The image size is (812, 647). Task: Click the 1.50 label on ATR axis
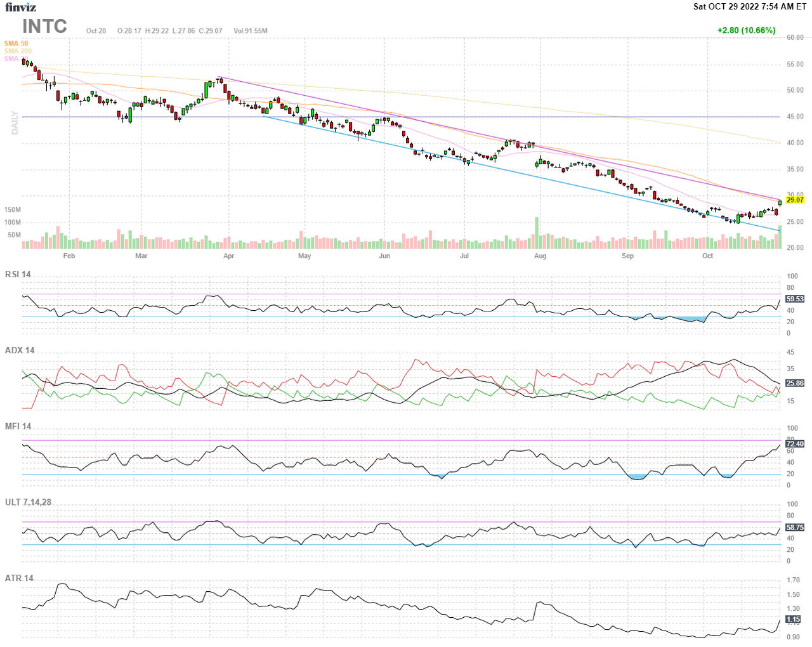pyautogui.click(x=793, y=594)
